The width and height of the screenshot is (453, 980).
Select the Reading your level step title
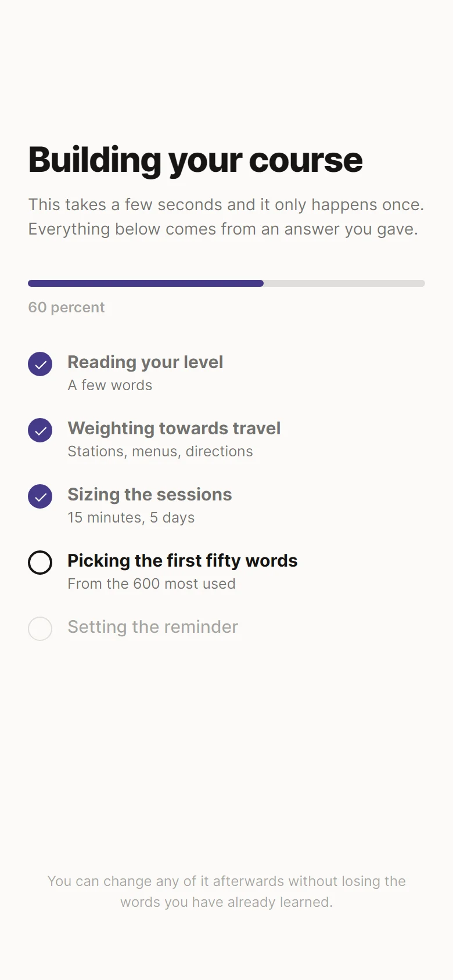pyautogui.click(x=145, y=362)
